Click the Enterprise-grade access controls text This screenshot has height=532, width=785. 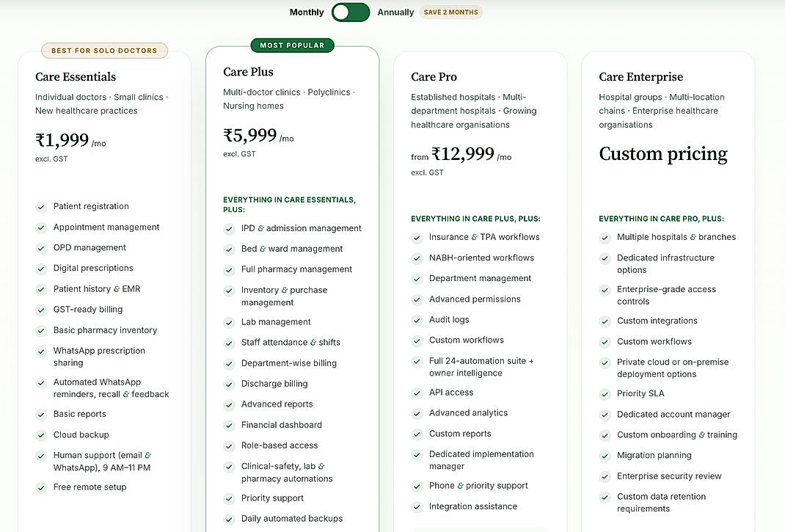coord(666,295)
